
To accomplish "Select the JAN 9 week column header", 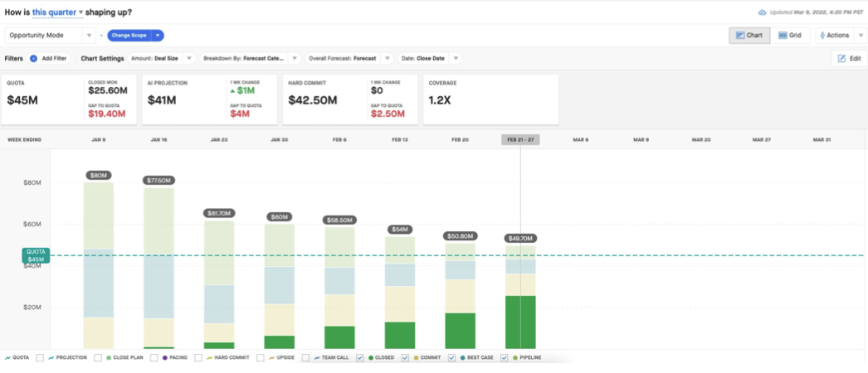I will click(x=99, y=140).
